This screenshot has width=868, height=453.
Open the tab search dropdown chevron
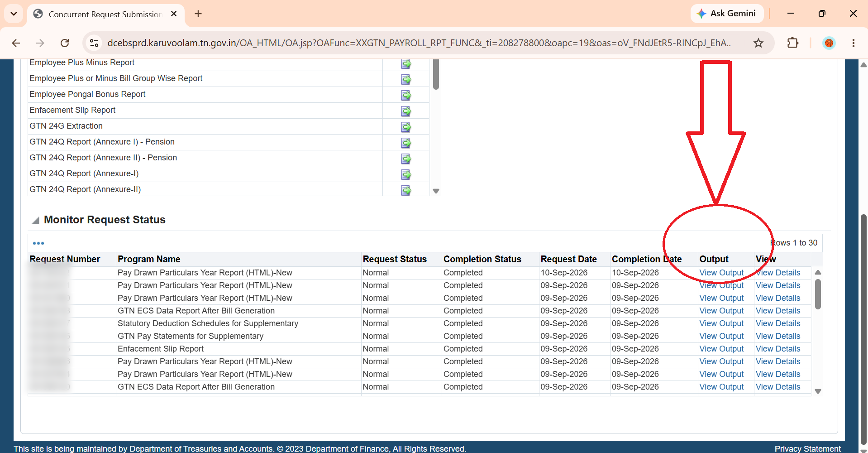[14, 14]
